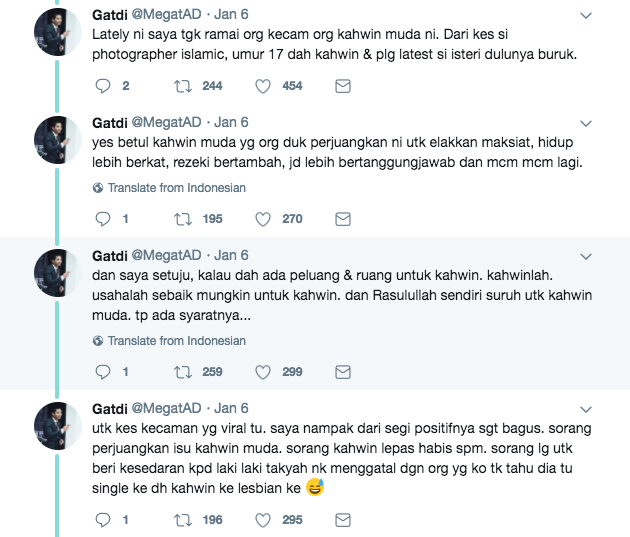Direct message the tweet with 196 retweets

click(x=343, y=520)
